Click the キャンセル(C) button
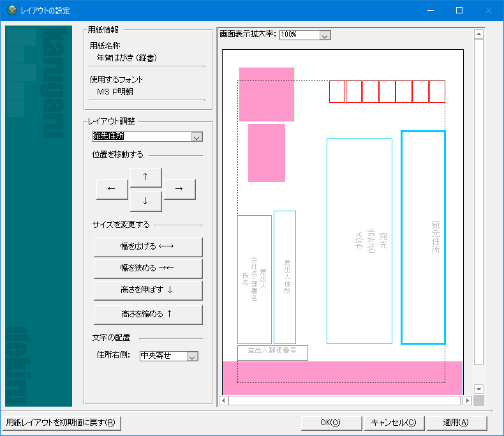This screenshot has width=504, height=436. pyautogui.click(x=394, y=423)
